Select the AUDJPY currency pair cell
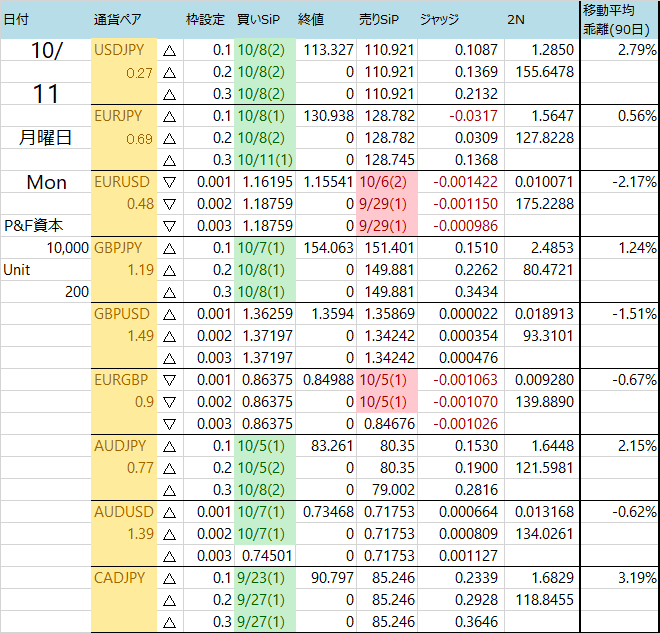Image resolution: width=660 pixels, height=633 pixels. pyautogui.click(x=124, y=446)
